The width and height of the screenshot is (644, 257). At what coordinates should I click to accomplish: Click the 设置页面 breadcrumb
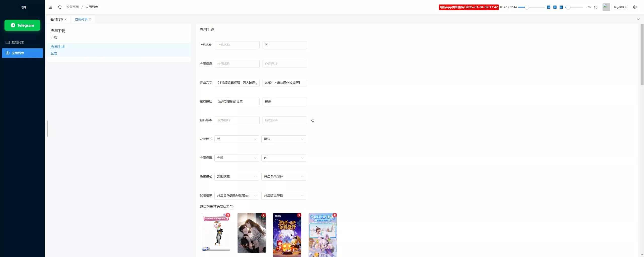pos(72,7)
